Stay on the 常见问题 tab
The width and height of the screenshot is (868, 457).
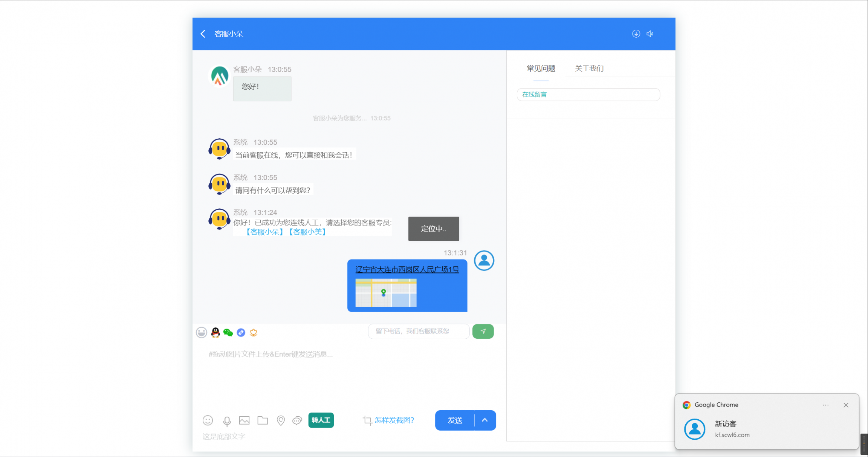[x=541, y=69]
